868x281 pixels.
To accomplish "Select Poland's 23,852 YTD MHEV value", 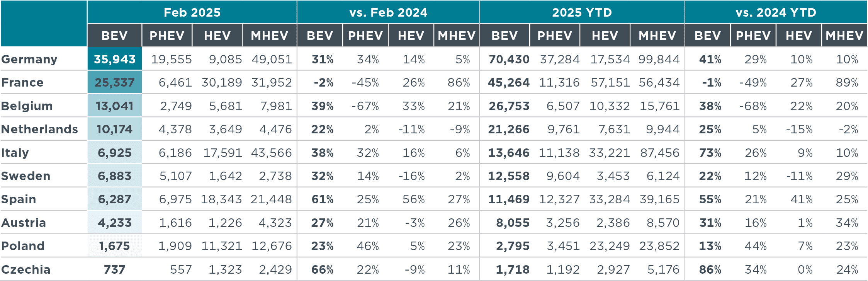I will [659, 246].
